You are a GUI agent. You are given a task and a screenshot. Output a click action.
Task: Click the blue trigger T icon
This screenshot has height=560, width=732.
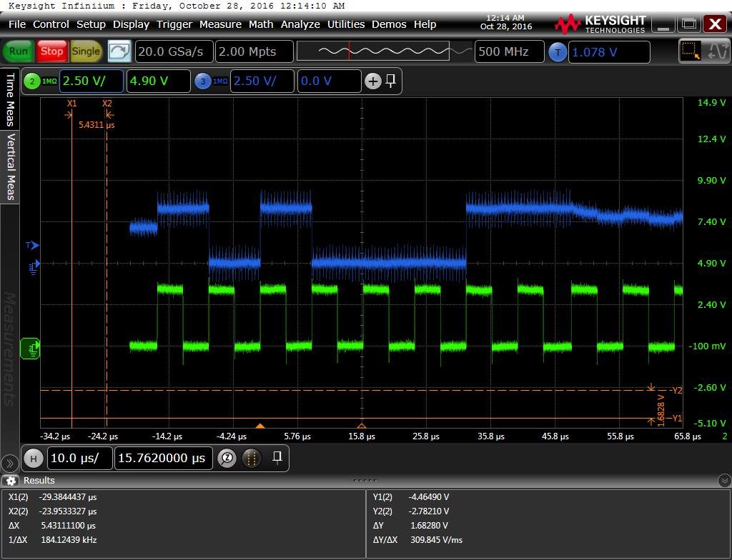558,52
